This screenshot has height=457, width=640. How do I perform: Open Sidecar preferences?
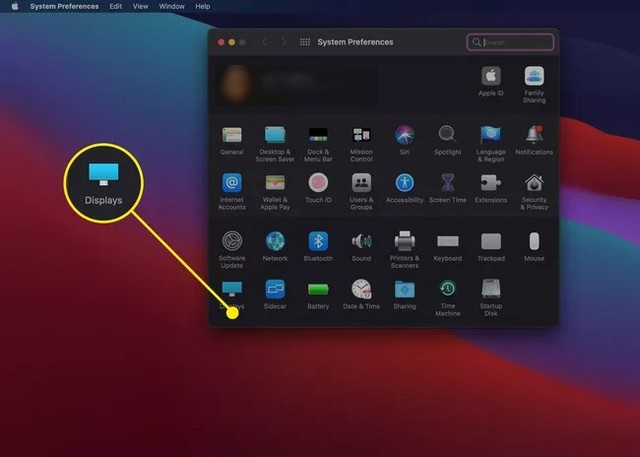[275, 294]
